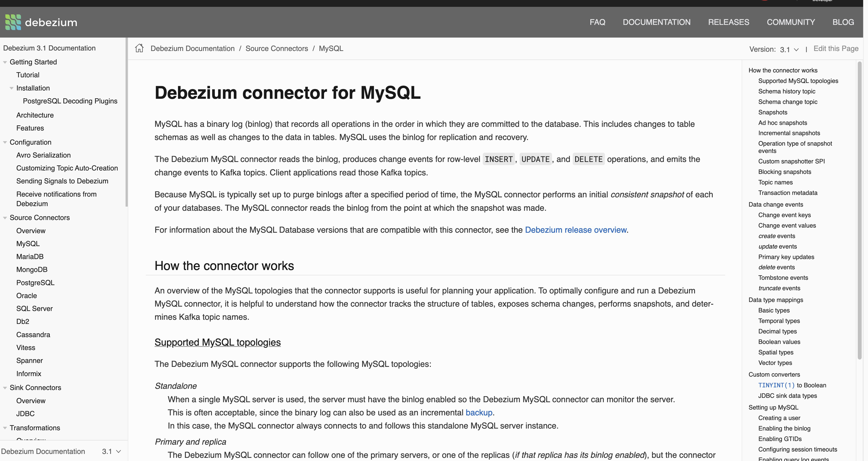Go to the RELEASES page
The height and width of the screenshot is (461, 868).
pyautogui.click(x=729, y=22)
